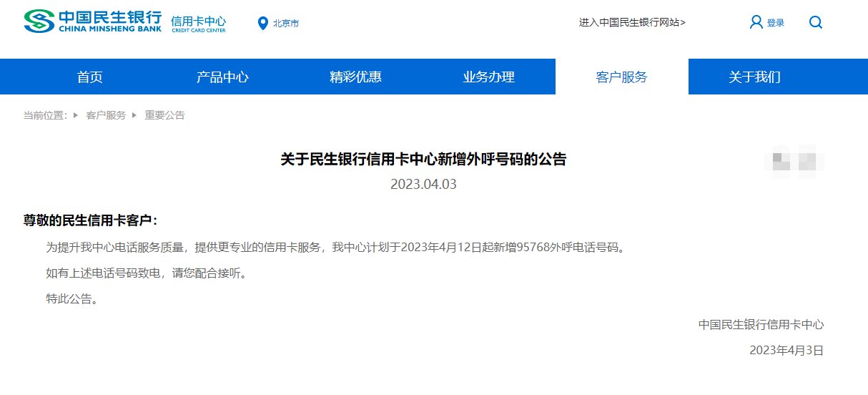Click the location pin icon
Image resolution: width=868 pixels, height=395 pixels.
point(262,23)
